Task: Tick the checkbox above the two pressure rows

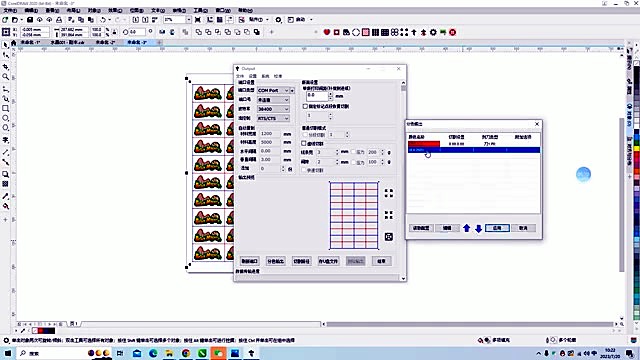Action: click(x=304, y=143)
